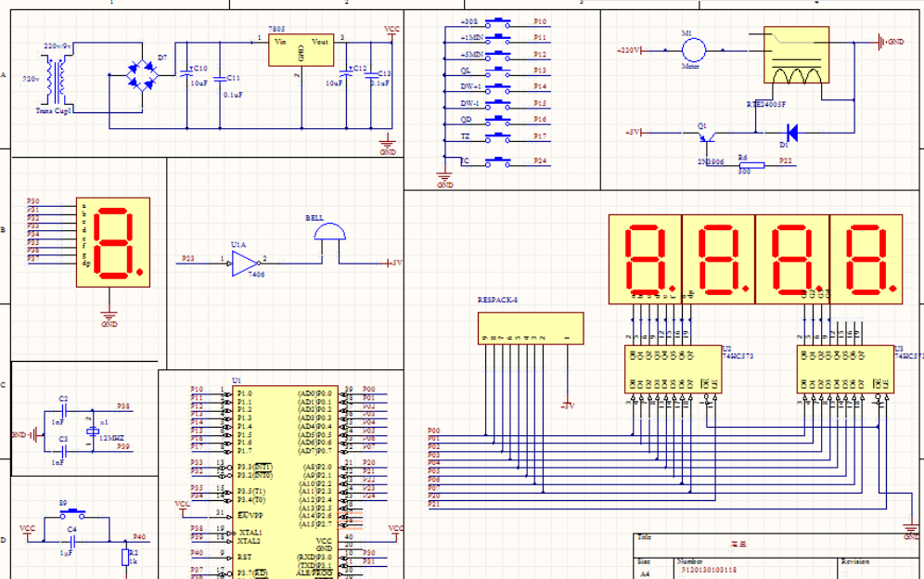Select the IC push button switch
Screen dimensions: 924x579
498,162
